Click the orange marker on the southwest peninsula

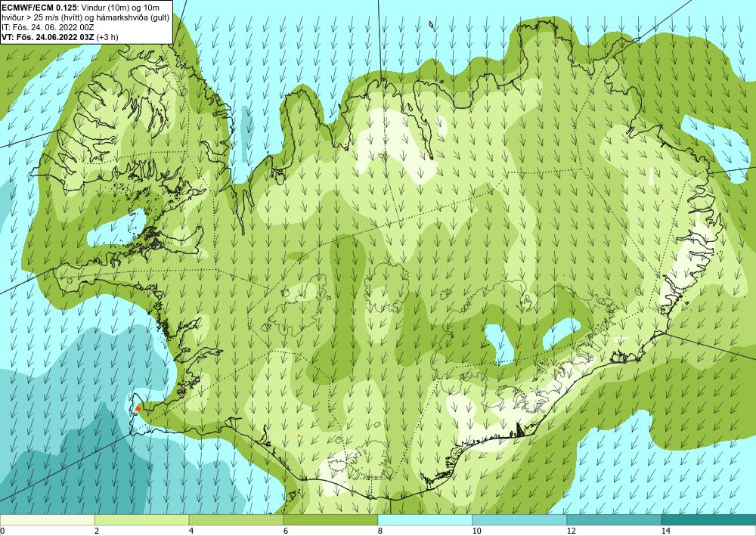point(138,408)
